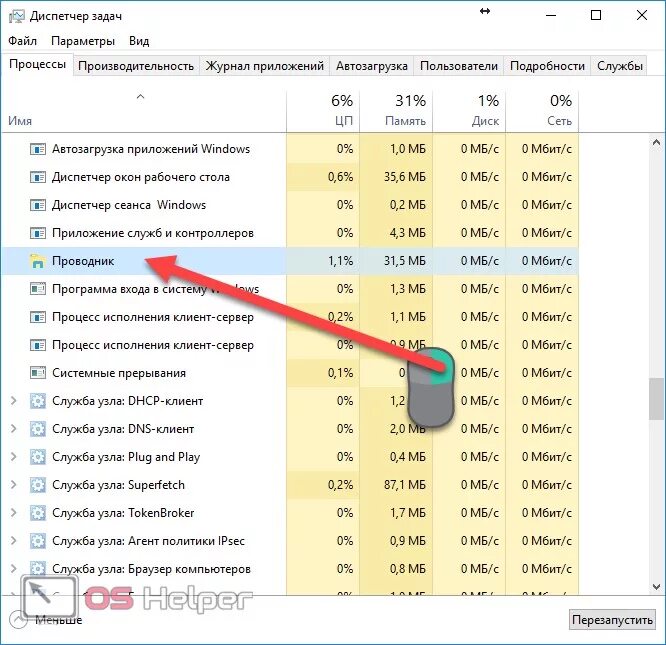666x645 pixels.
Task: Click 87,1 МБ memory value for Superfetch
Action: 405,485
